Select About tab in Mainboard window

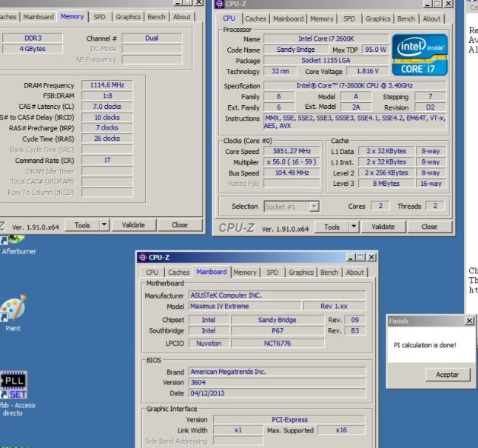[x=354, y=273]
